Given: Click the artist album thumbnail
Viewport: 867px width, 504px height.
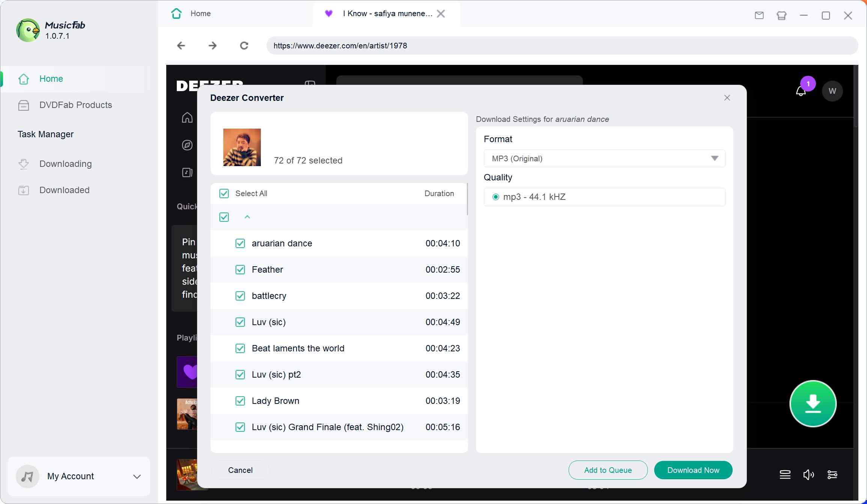Looking at the screenshot, I should tap(242, 147).
